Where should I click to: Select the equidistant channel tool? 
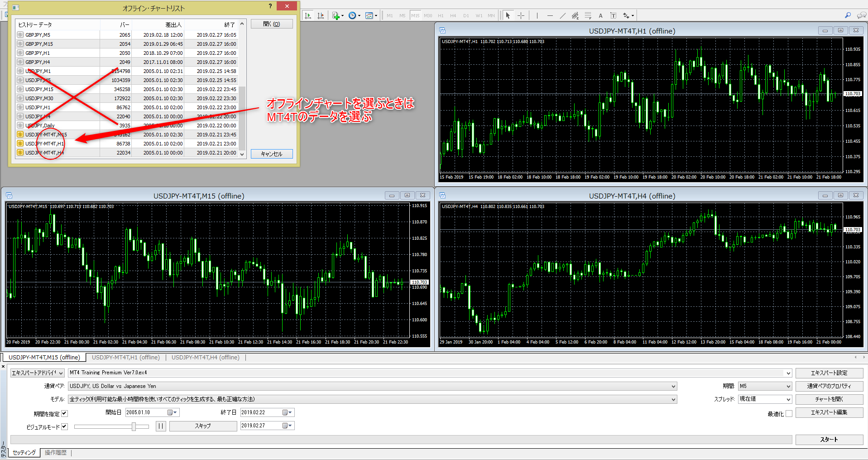coord(575,15)
